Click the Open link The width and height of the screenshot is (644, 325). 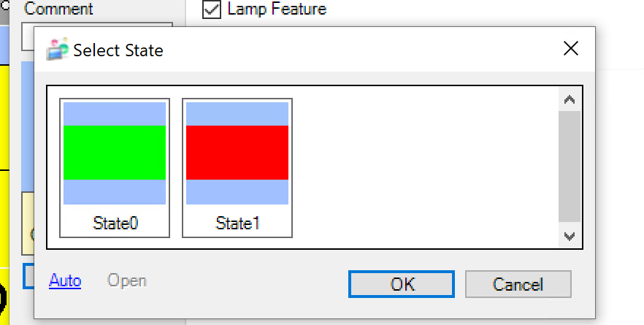(x=127, y=280)
